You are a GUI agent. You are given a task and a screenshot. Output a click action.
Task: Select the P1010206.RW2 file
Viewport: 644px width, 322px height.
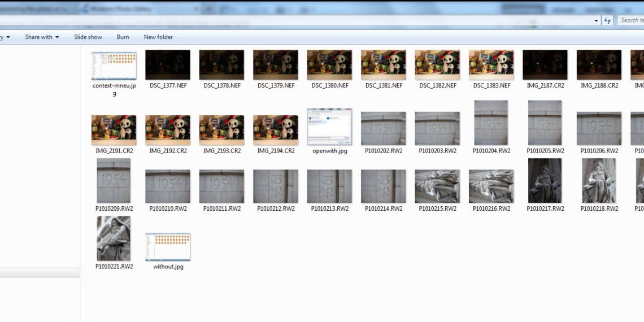click(599, 129)
